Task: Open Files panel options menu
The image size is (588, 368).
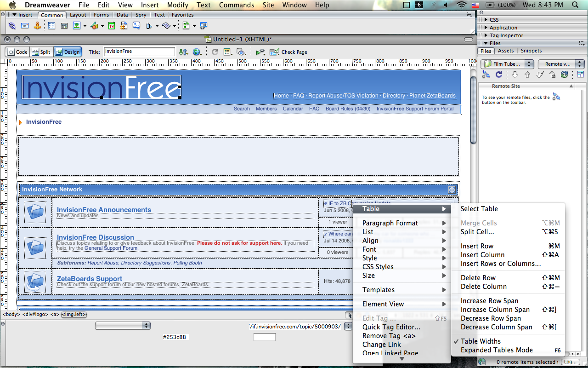Action: (x=582, y=43)
